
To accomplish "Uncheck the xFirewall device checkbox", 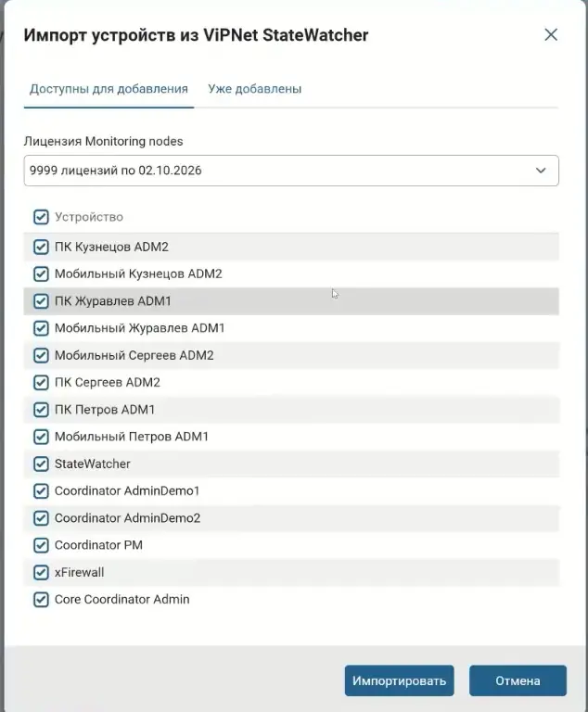I will [x=41, y=572].
